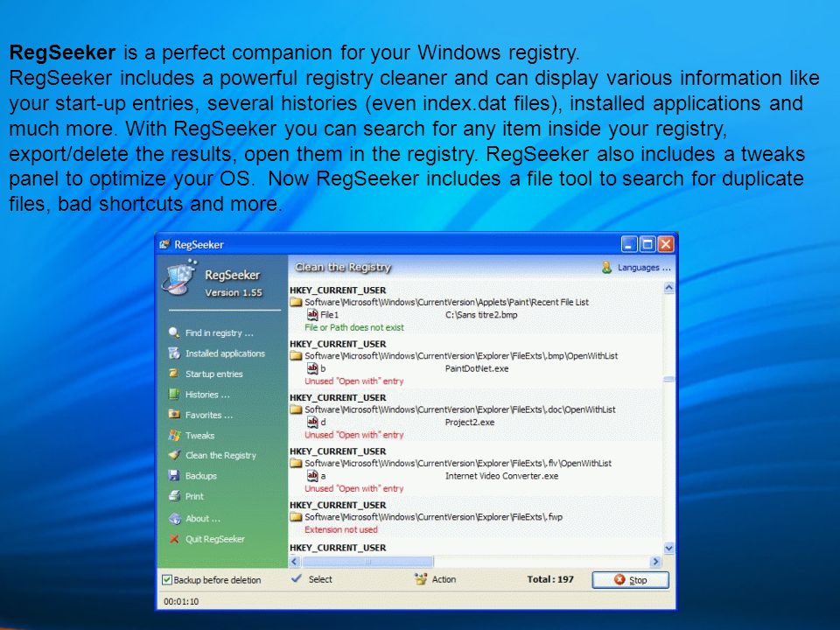Click the Installed applications sidebar icon
The height and width of the screenshot is (630, 840).
[x=173, y=353]
